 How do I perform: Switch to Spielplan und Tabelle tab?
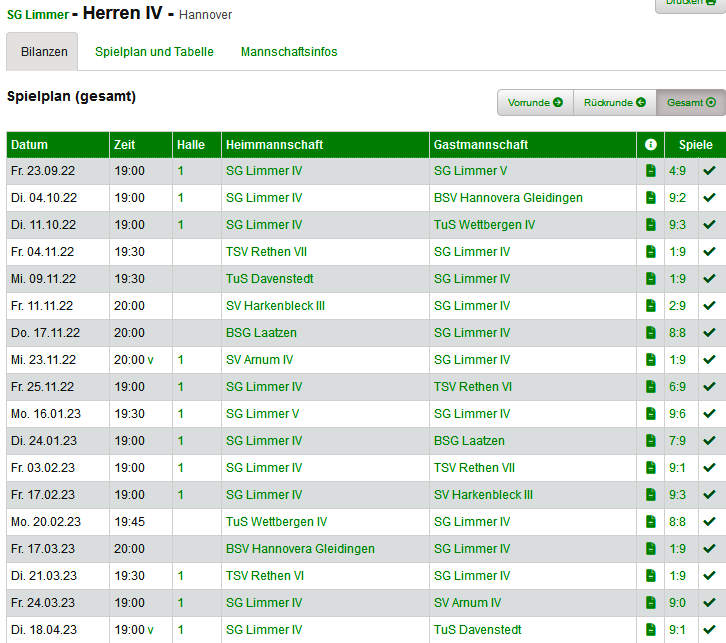pos(154,52)
